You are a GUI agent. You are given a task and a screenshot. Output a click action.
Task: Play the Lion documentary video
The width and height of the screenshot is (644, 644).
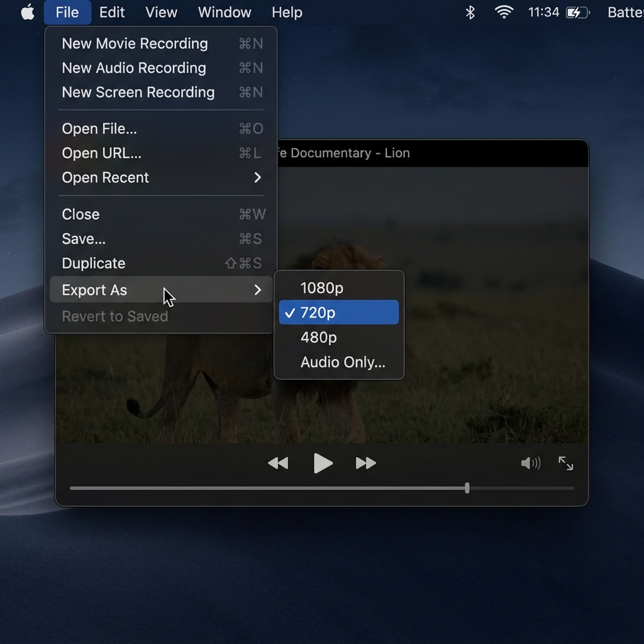click(323, 464)
